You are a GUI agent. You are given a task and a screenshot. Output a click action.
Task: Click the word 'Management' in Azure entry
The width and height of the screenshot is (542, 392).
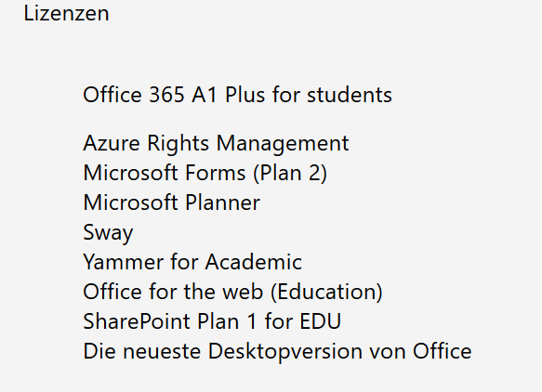point(283,144)
